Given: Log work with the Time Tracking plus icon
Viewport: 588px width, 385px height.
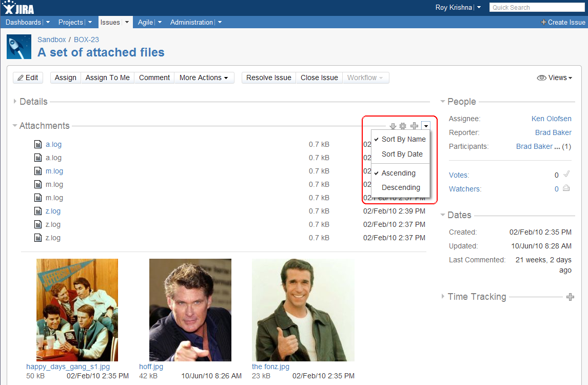Looking at the screenshot, I should point(570,297).
